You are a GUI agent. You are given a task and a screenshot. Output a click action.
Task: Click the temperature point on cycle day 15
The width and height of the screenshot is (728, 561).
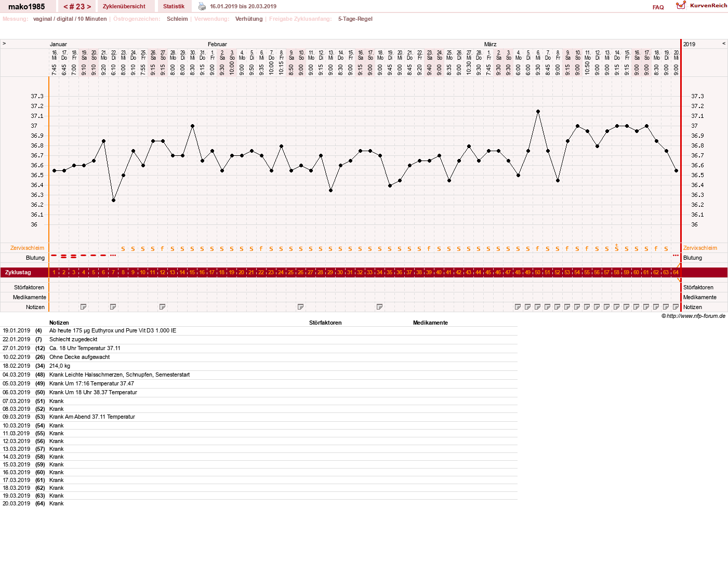[192, 126]
